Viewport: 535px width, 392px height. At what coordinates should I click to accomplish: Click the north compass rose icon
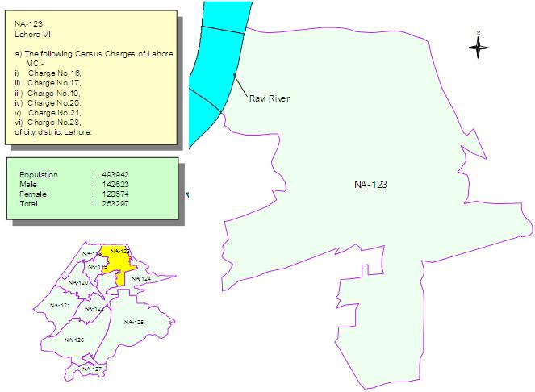tap(479, 47)
